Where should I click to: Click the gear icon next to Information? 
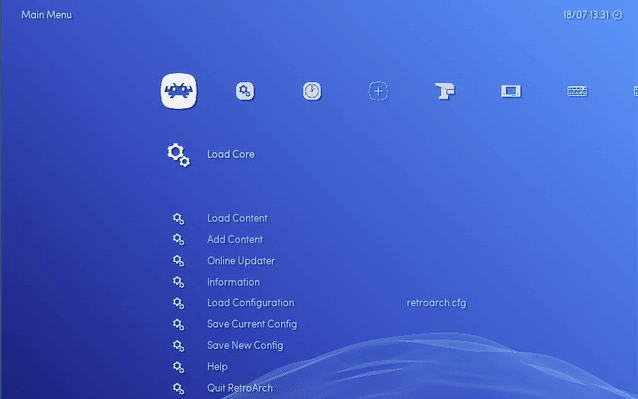[178, 282]
